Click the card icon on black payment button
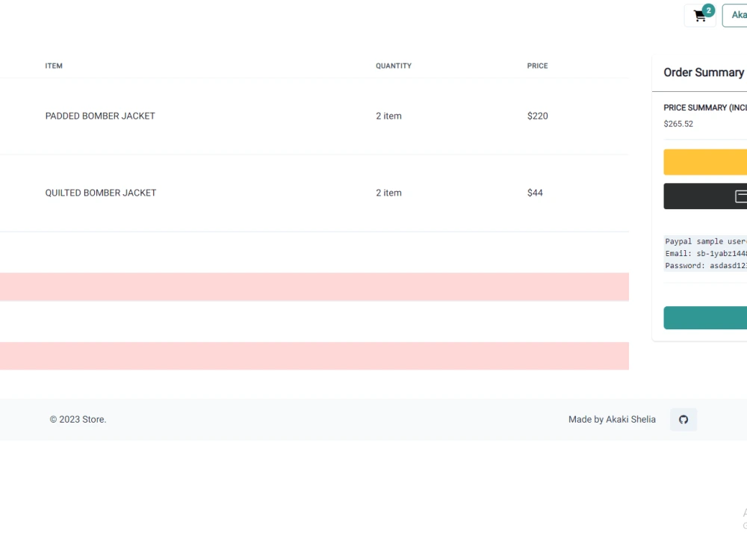 (x=741, y=196)
